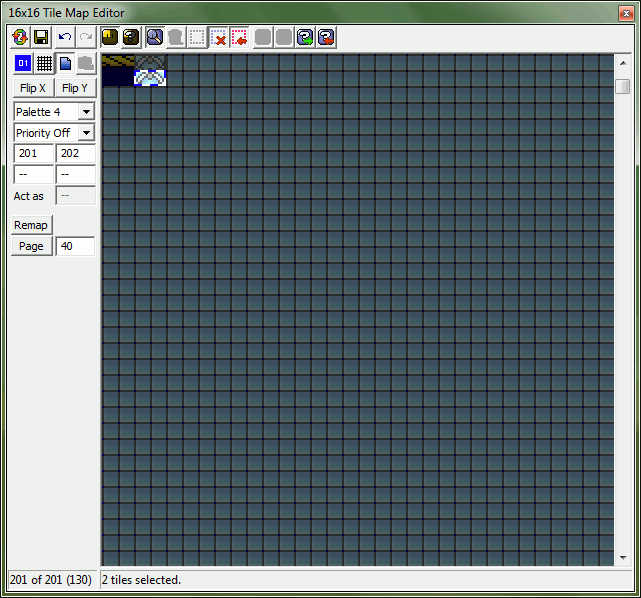Toggle the blue page icon
Viewport: 641px width, 598px height.
point(65,63)
